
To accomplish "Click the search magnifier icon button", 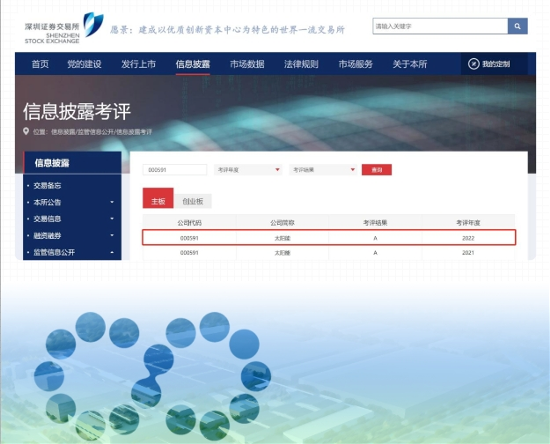I will point(517,26).
